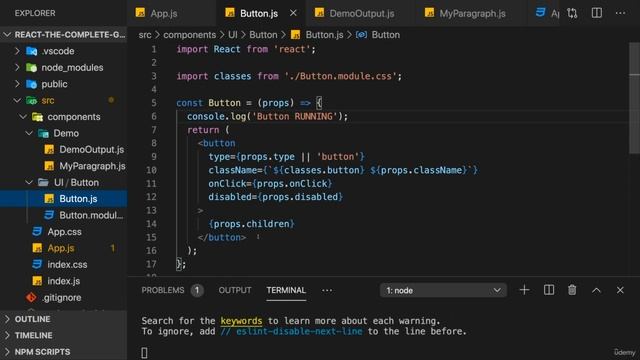640x360 pixels.
Task: Collapse the components folder
Action: tap(23, 117)
